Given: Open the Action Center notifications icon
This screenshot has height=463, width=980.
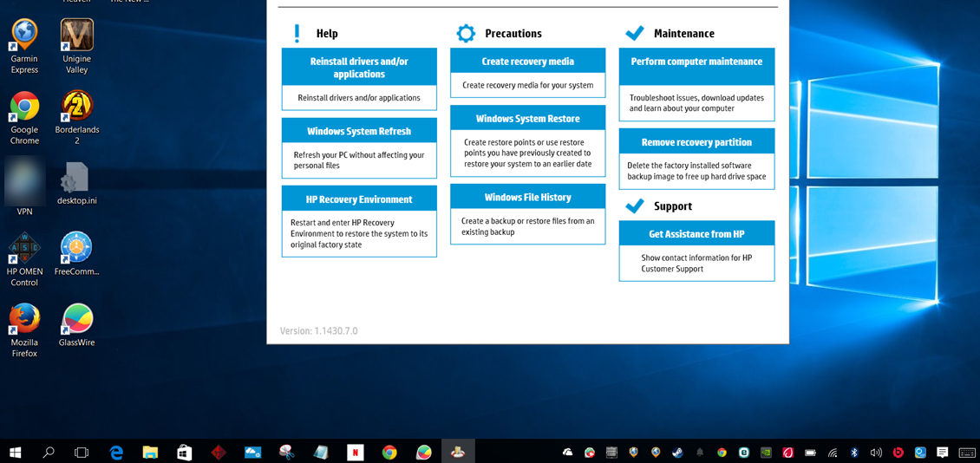Looking at the screenshot, I should [942, 453].
